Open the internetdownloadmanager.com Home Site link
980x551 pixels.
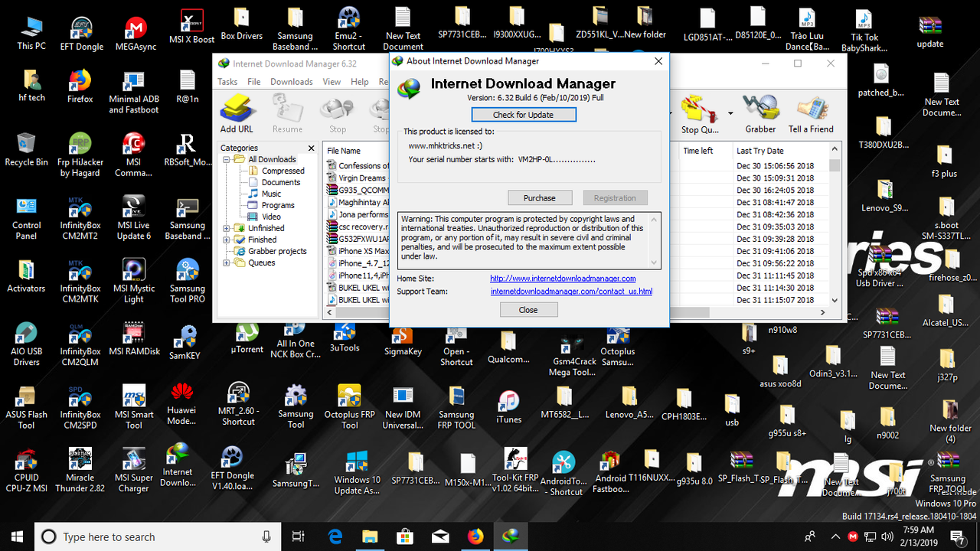pyautogui.click(x=563, y=278)
